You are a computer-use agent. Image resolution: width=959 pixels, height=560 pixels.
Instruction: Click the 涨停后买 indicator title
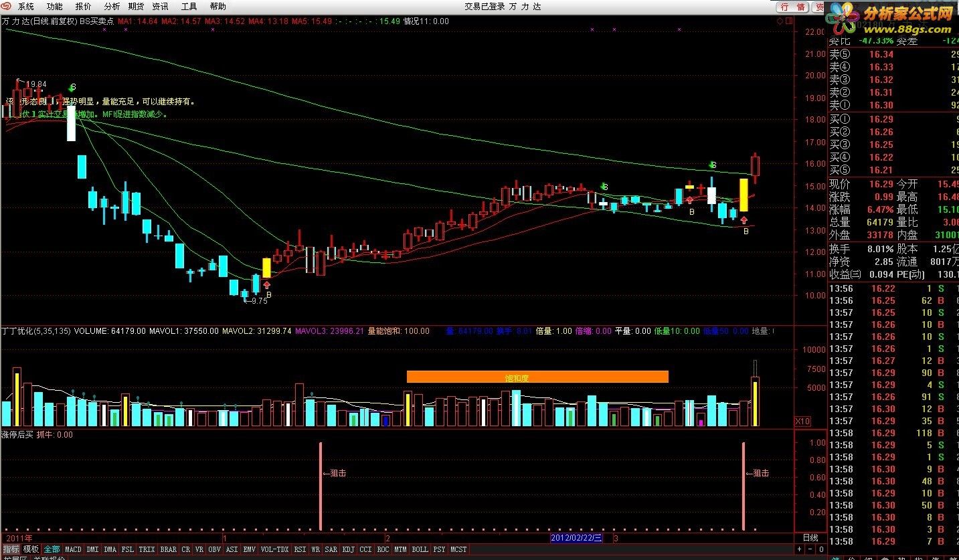[17, 435]
